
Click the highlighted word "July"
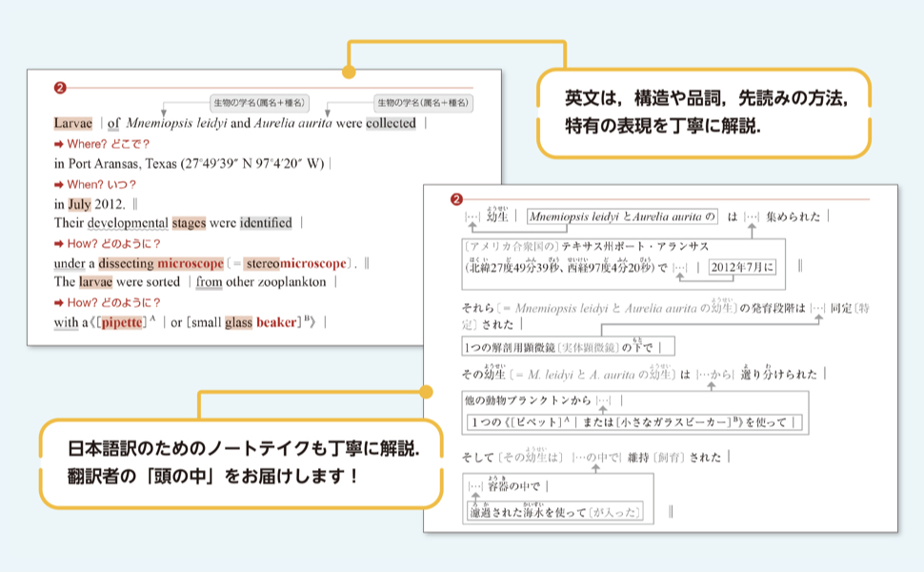[79, 204]
